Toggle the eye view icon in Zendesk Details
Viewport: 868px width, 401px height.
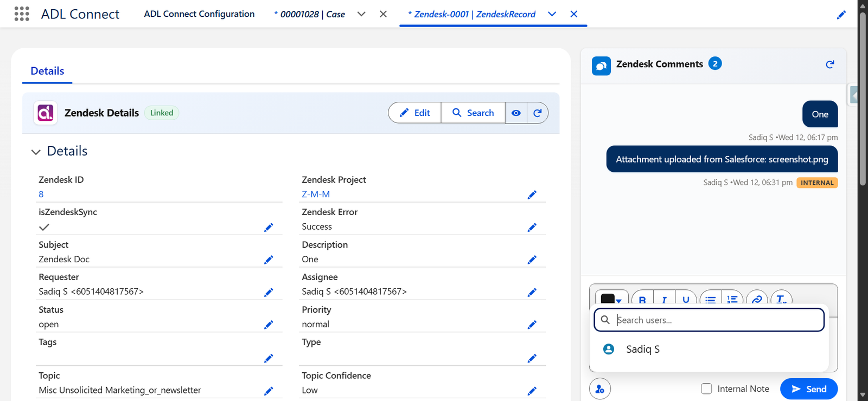click(516, 113)
